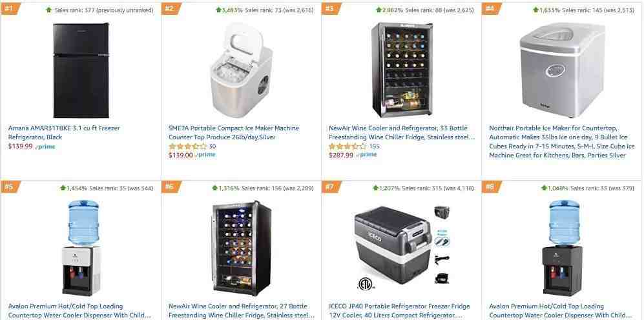This screenshot has height=320, width=644.
Task: Open SMETA Portable Compact Ice Maker link
Action: 234,132
